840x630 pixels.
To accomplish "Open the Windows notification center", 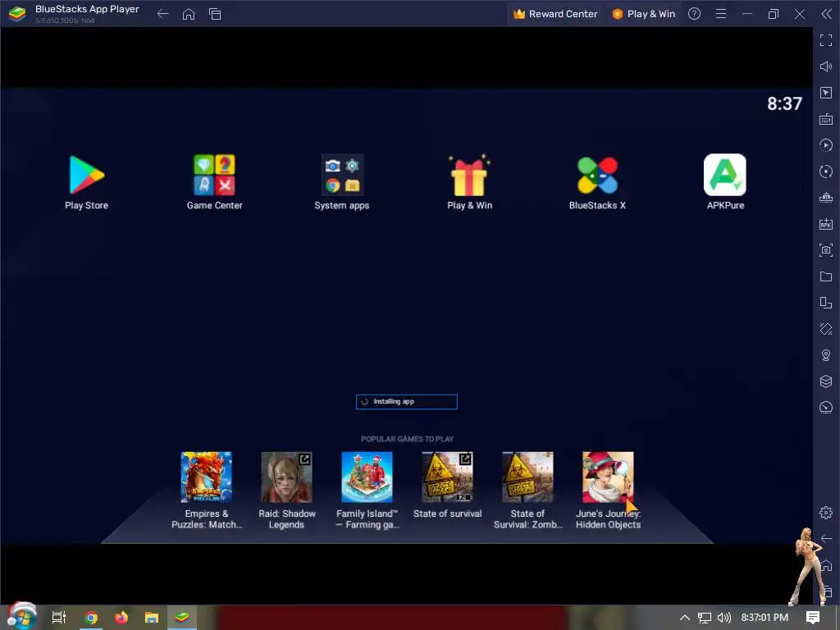I will click(x=813, y=618).
